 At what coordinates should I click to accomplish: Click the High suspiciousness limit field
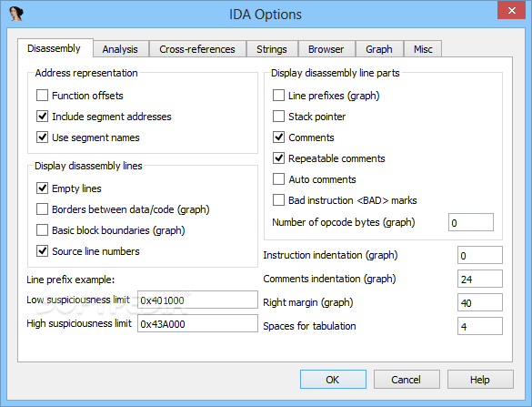coord(197,323)
